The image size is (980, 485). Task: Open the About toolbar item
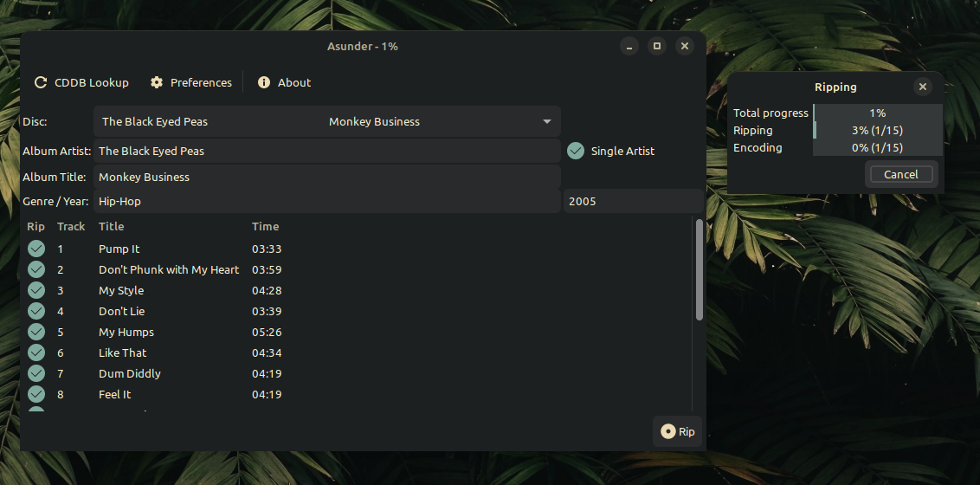click(284, 82)
